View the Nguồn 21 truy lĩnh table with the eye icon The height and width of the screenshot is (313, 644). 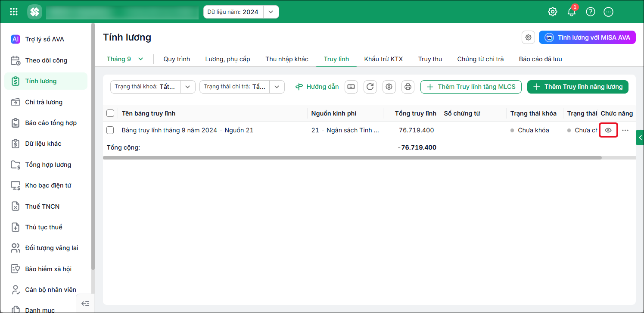point(608,130)
